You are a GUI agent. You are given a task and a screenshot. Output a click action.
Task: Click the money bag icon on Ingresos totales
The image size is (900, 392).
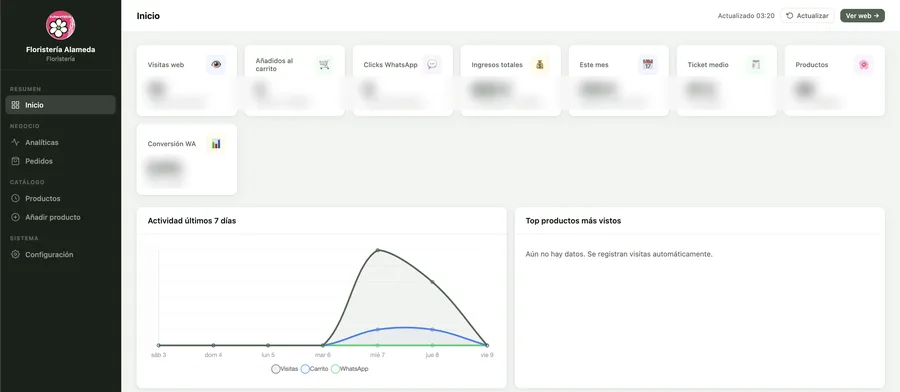click(x=540, y=65)
